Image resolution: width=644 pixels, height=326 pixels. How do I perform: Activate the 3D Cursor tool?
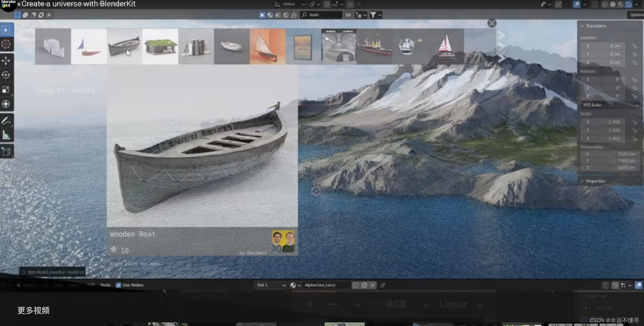pyautogui.click(x=6, y=44)
